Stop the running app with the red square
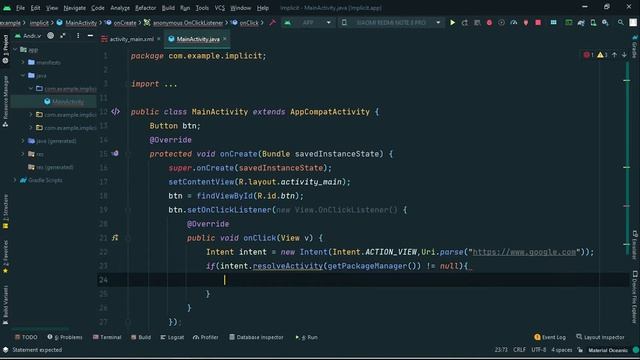The image size is (640, 360). [x=538, y=22]
